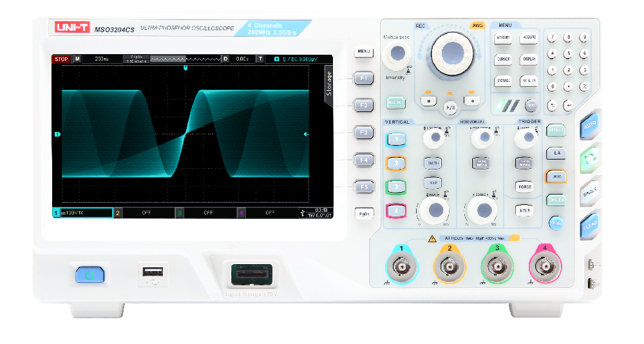Open the MEASURE menu
This screenshot has width=644, height=344.
503,38
